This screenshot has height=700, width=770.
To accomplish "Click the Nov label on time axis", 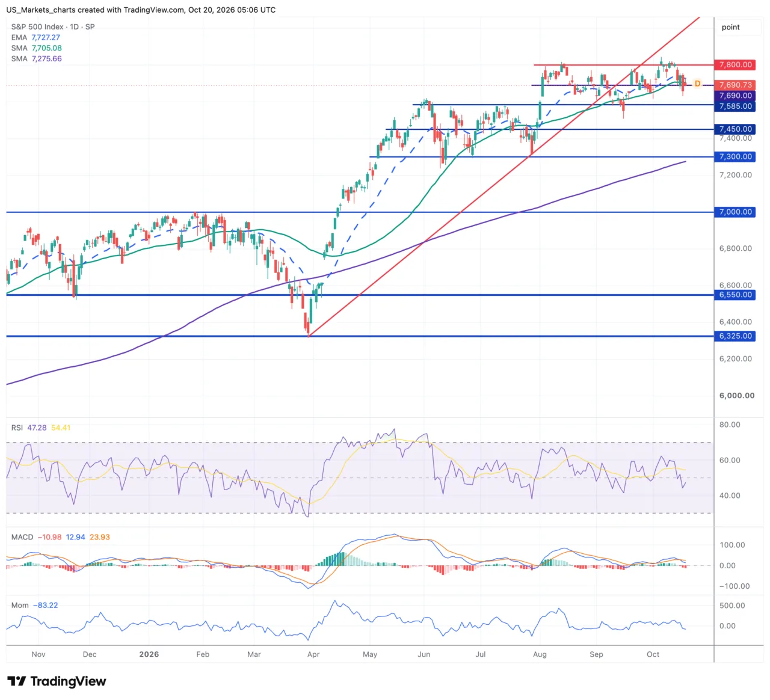I will (x=38, y=654).
